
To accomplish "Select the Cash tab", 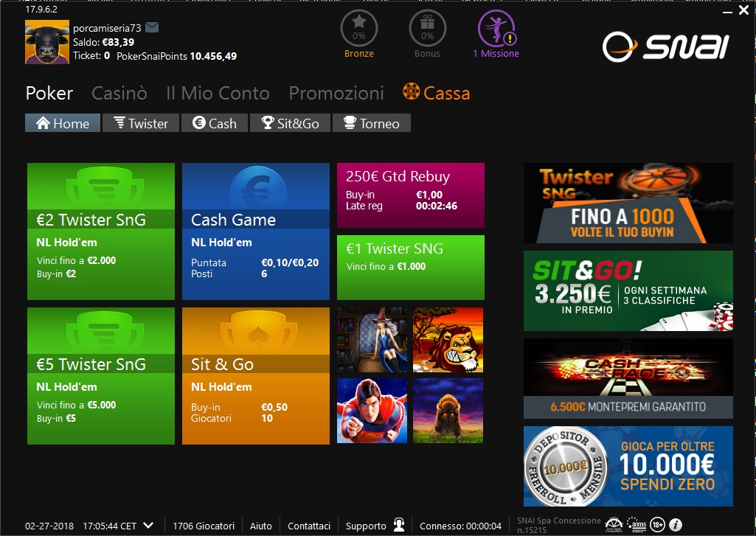I will pyautogui.click(x=215, y=123).
